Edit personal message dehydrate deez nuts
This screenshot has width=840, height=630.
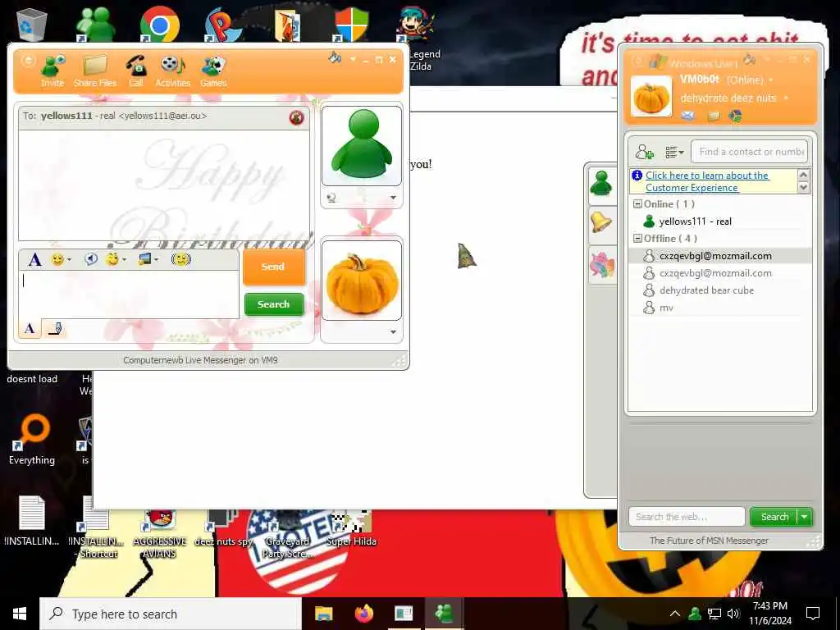(x=728, y=98)
